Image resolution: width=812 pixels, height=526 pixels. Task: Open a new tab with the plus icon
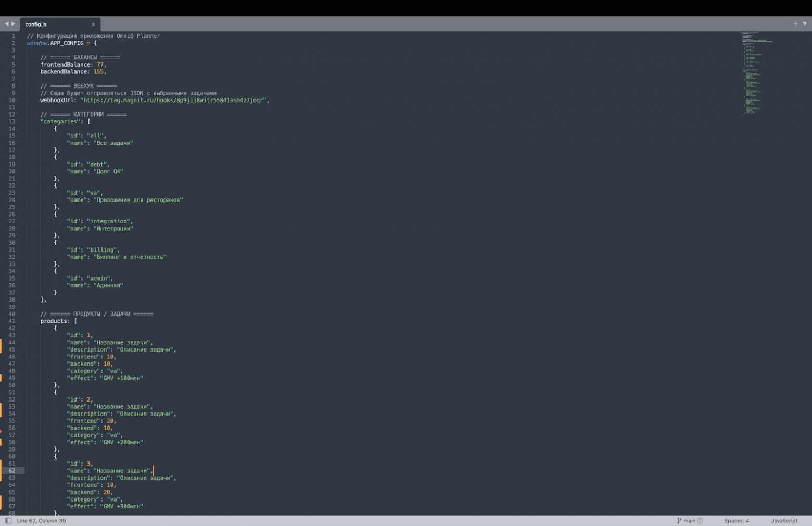pyautogui.click(x=795, y=23)
